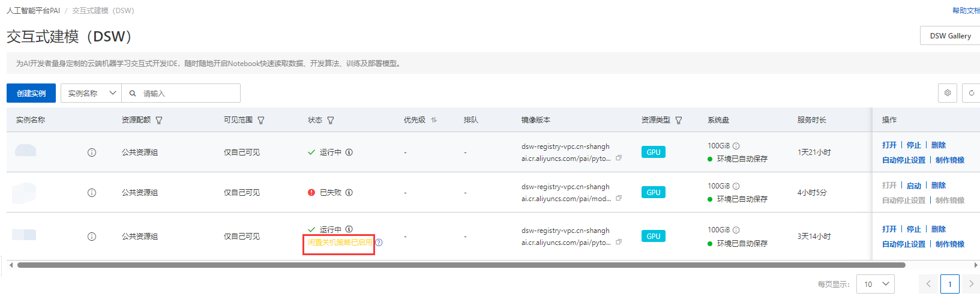Viewport: 980px width, 299px height.
Task: Click the filter icon beside 资源配额
Action: [x=159, y=120]
